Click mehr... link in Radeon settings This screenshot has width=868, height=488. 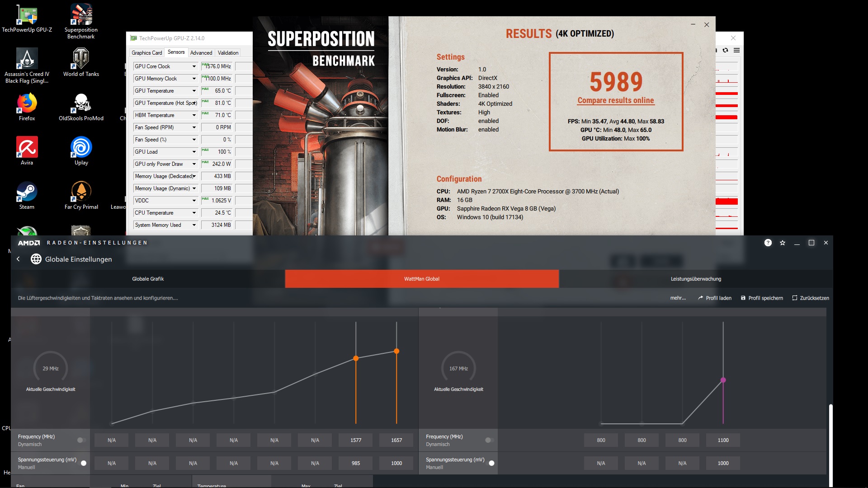point(678,298)
